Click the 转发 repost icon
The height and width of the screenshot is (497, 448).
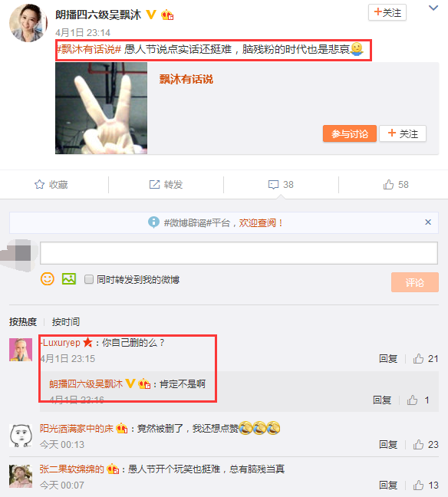click(154, 185)
